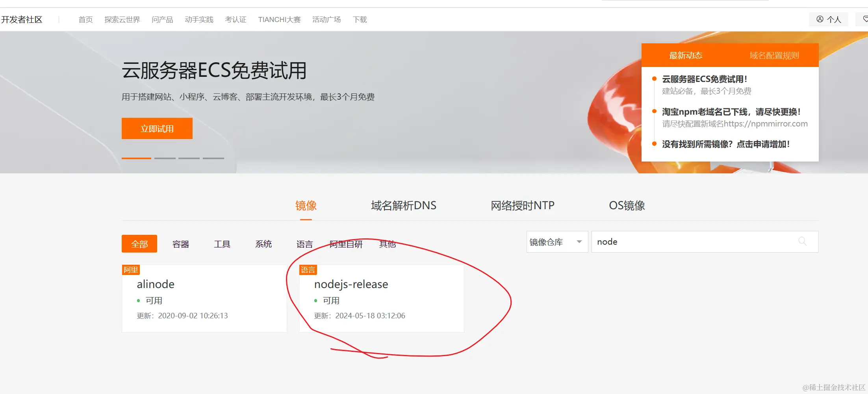Open 没有找到所需镜像?点击申请增加! link
Screen dimensions: 868x394
pos(726,144)
